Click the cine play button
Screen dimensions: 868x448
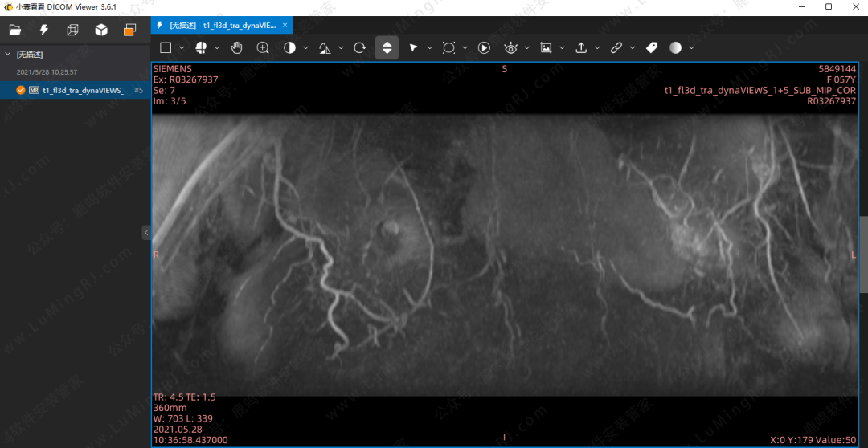point(484,48)
